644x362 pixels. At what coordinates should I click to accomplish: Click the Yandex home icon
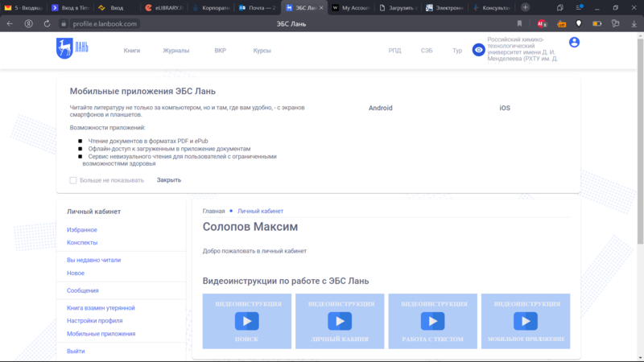tap(28, 24)
